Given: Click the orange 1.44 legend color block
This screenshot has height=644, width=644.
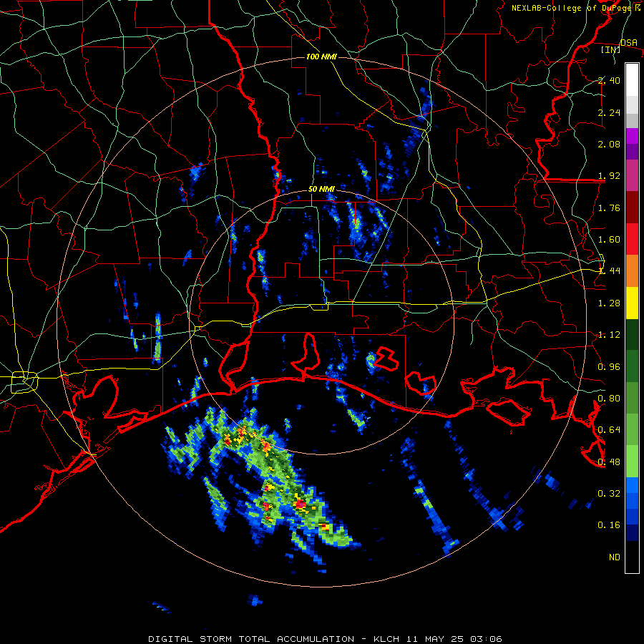Looking at the screenshot, I should (632, 271).
